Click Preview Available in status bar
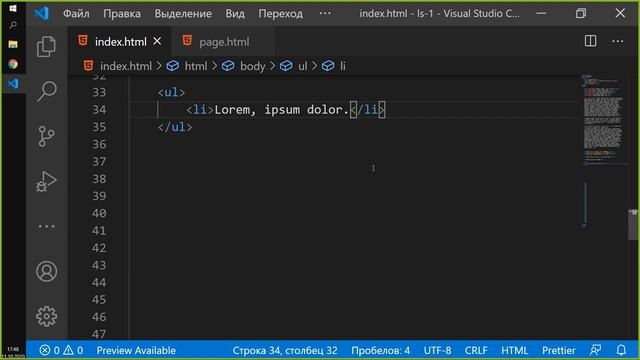Screen dimensions: 640x360 136,350
